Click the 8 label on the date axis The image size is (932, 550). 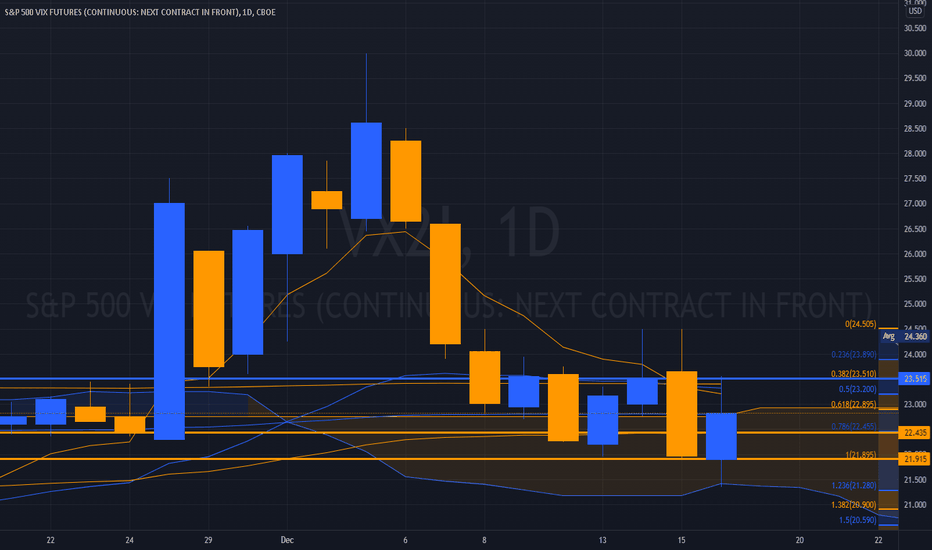coord(484,540)
